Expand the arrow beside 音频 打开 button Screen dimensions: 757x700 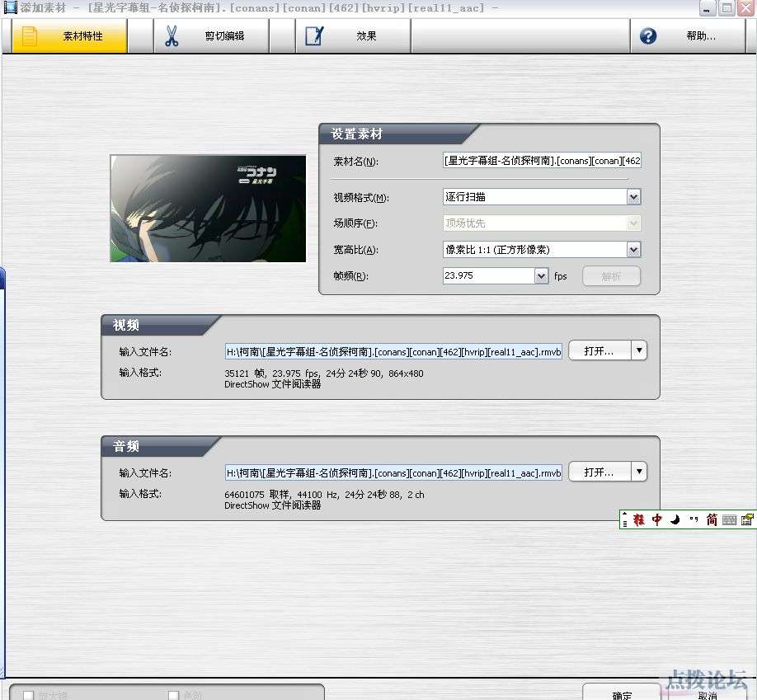pyautogui.click(x=639, y=472)
